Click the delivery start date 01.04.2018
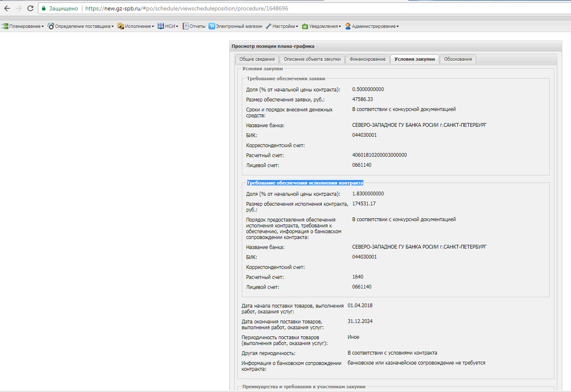 coord(360,306)
